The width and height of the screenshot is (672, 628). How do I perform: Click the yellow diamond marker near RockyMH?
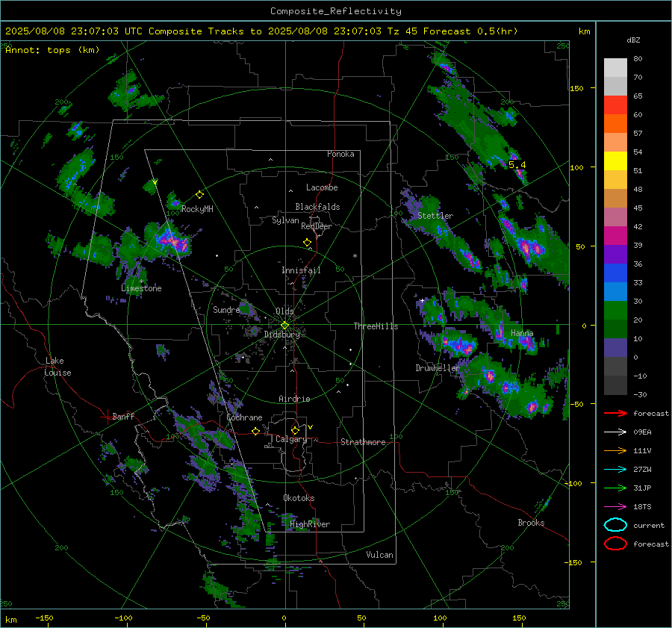click(x=199, y=195)
